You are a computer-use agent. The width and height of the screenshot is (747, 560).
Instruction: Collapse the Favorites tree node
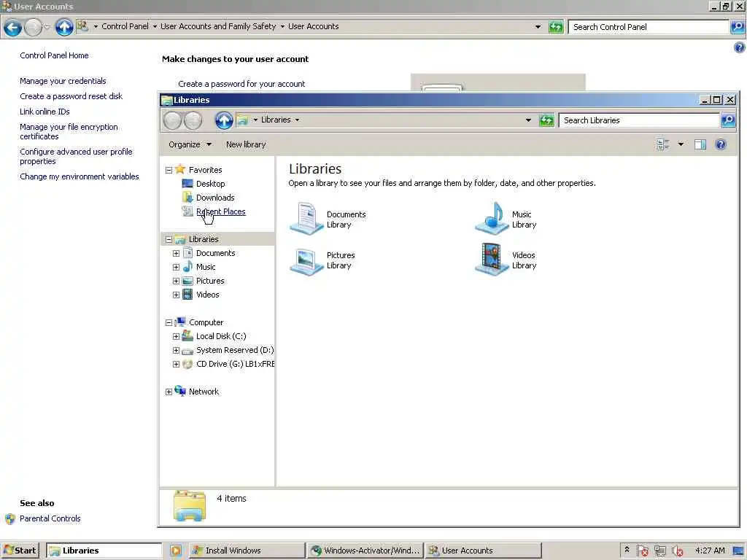169,170
